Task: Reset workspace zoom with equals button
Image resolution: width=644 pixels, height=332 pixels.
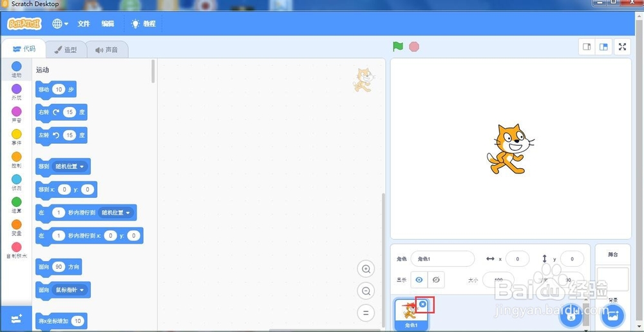Action: [x=366, y=313]
